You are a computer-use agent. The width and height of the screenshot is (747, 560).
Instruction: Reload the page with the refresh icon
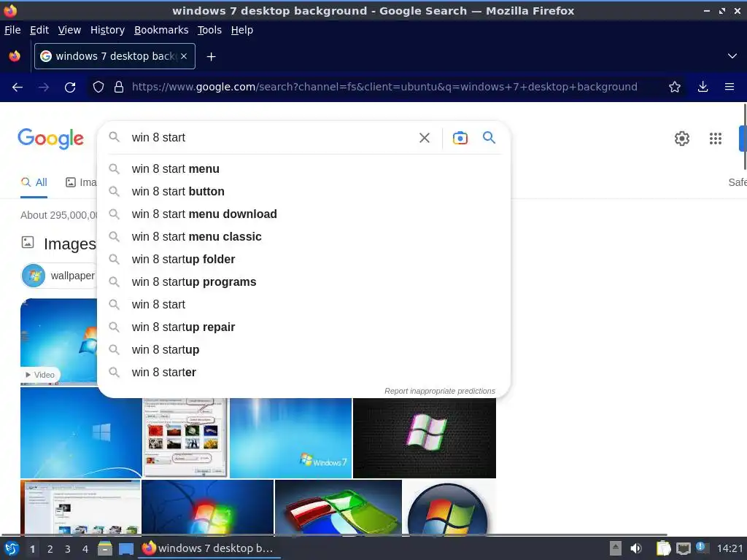(70, 87)
